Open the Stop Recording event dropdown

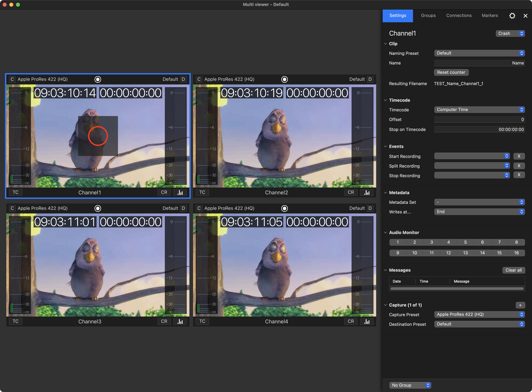pos(472,175)
